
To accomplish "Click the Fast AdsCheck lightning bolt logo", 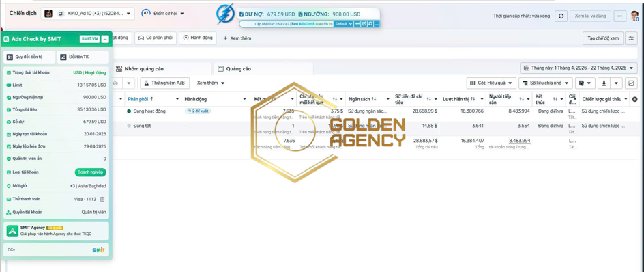I will (x=225, y=14).
